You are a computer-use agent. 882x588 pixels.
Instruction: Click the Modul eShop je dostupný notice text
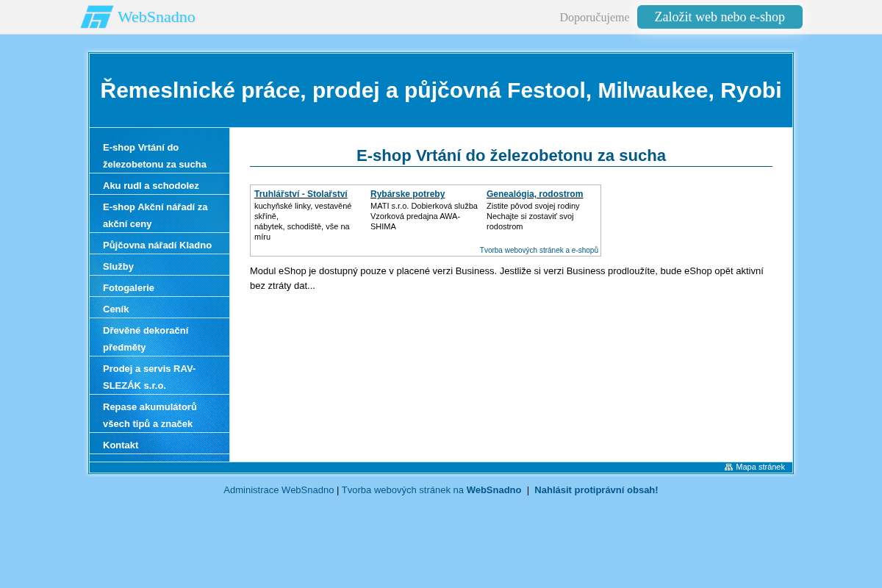[x=506, y=278]
